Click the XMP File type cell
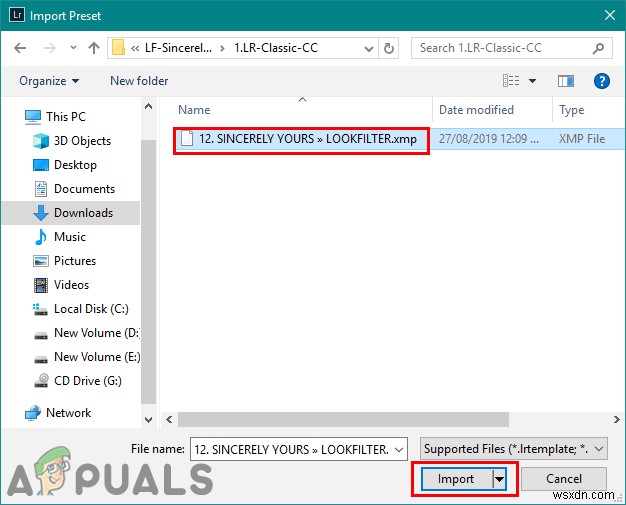 582,139
